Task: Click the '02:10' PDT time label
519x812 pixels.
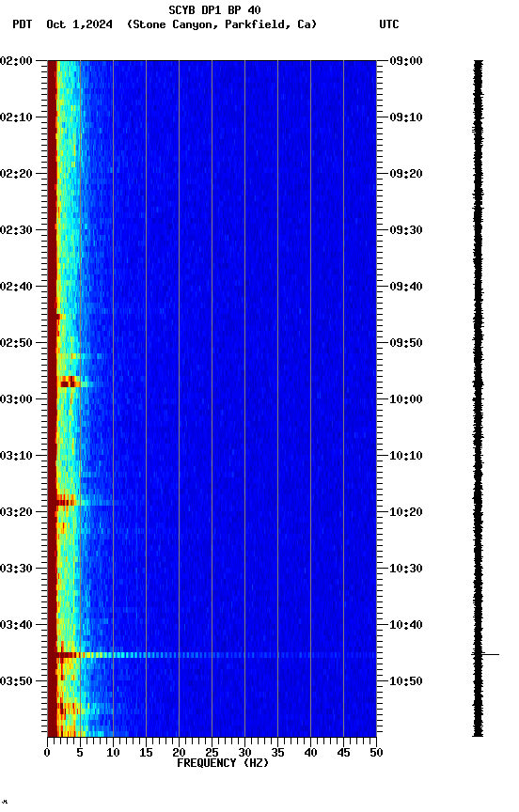Action: coord(16,117)
